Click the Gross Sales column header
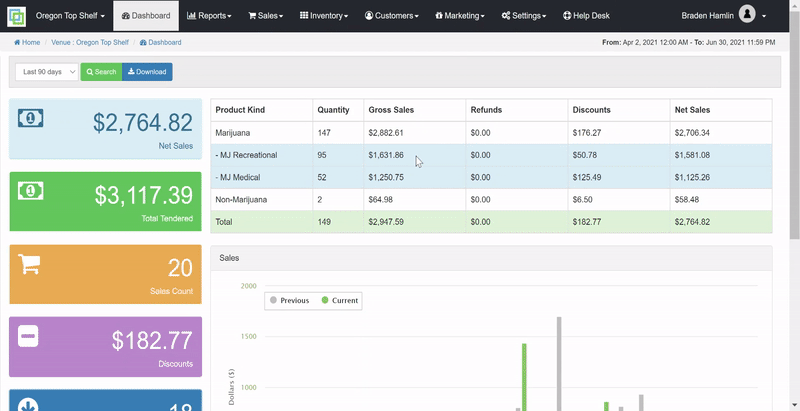800x411 pixels. (391, 110)
